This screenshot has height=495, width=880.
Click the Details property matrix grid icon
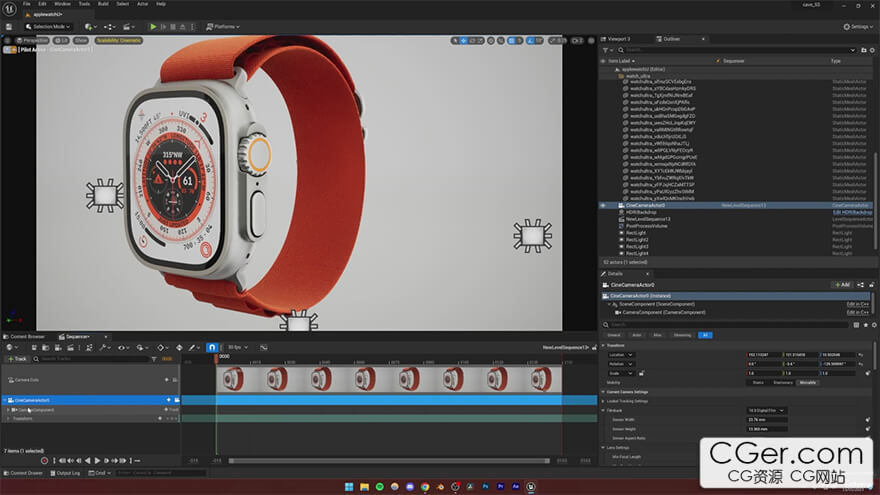tap(856, 325)
